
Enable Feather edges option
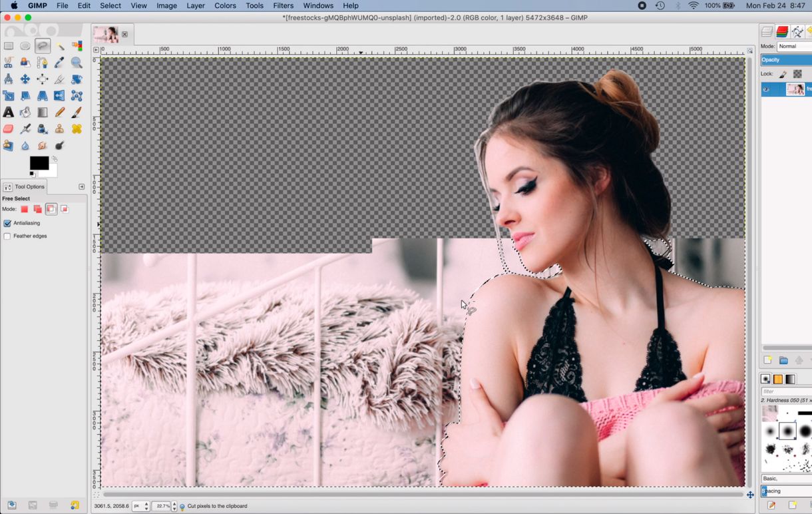click(7, 236)
